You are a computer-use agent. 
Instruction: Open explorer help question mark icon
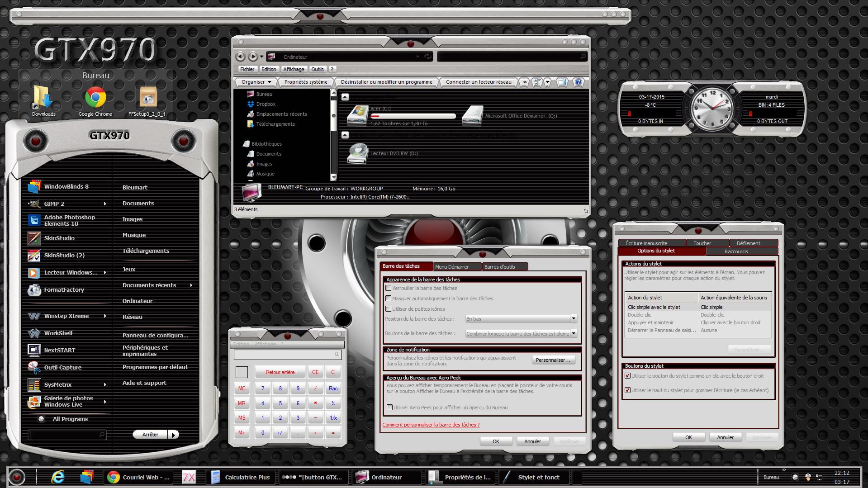(578, 82)
